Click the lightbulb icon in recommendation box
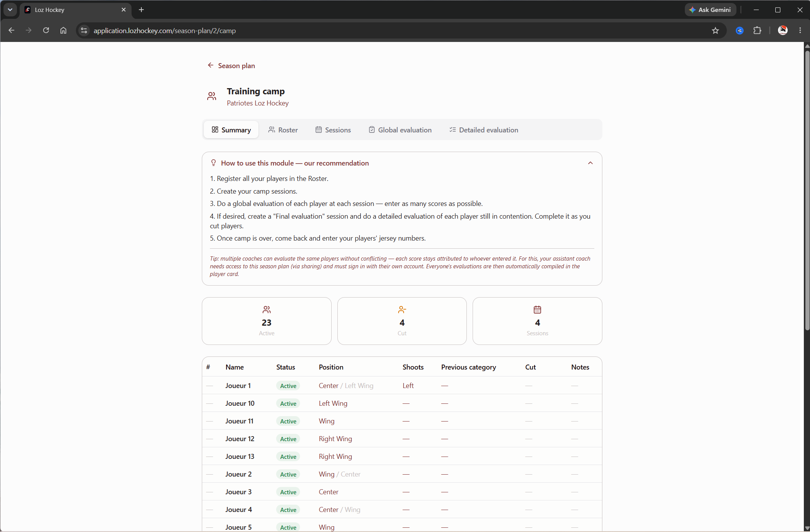Screen dimensions: 810x532 point(213,163)
